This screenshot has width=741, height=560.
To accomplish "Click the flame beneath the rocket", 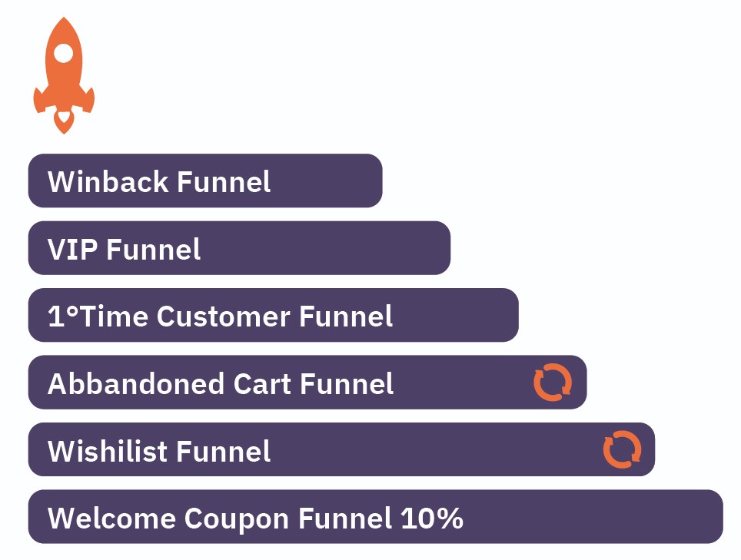I will point(64,122).
